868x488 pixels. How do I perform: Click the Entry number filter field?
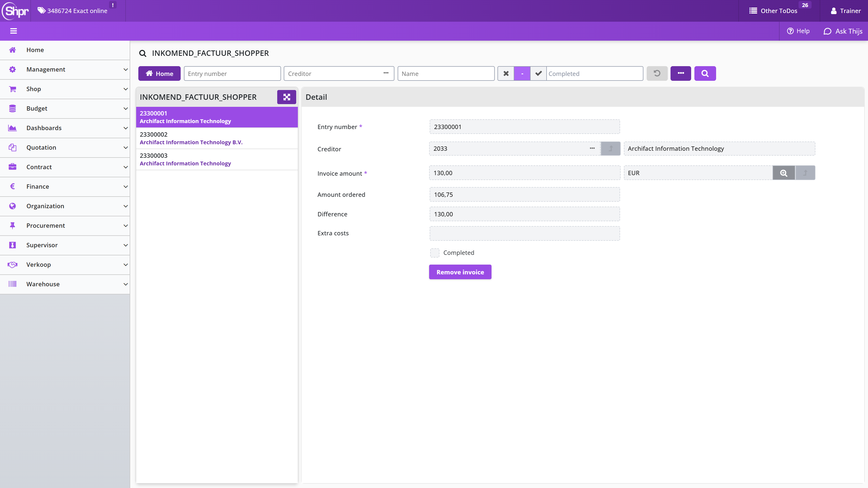(232, 73)
